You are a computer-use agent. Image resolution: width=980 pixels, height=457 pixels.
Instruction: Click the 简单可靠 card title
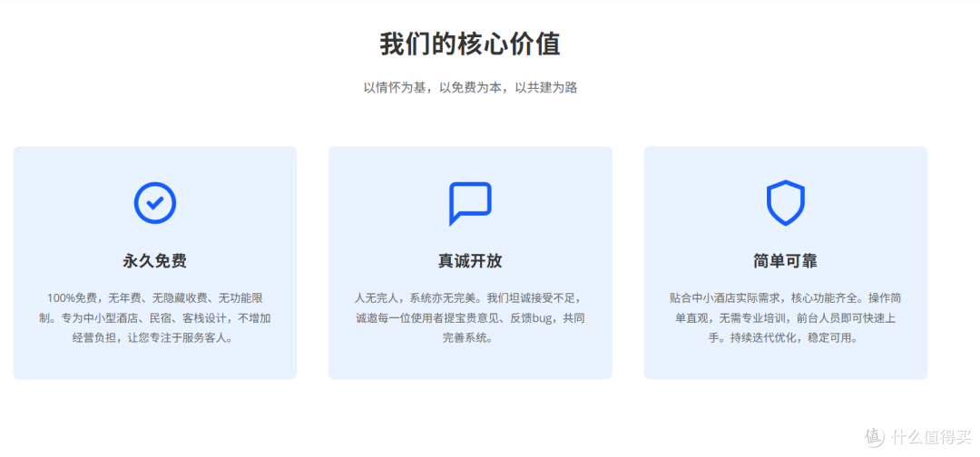(x=786, y=261)
